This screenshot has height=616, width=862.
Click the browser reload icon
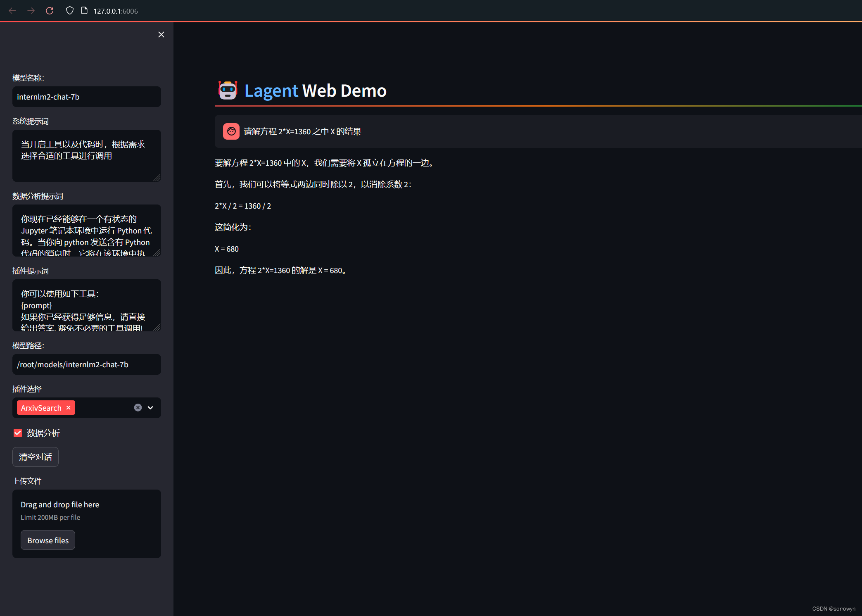(50, 11)
